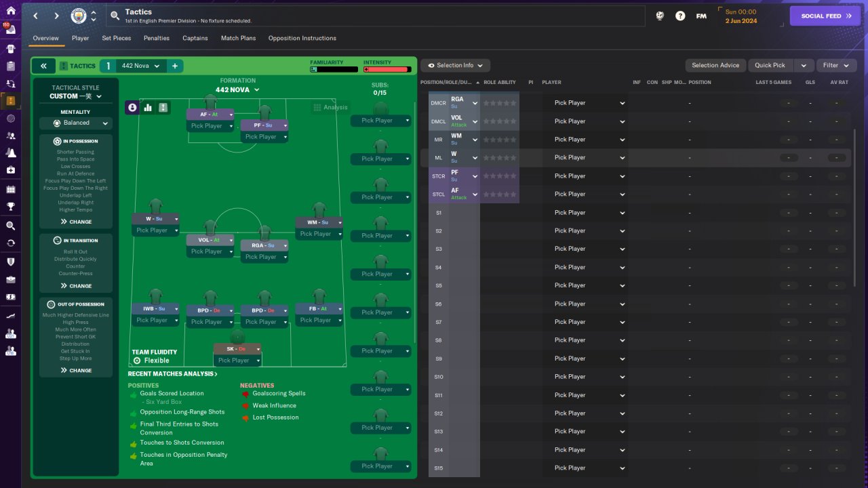Open the Help question mark icon
This screenshot has height=488, width=868.
coord(680,16)
